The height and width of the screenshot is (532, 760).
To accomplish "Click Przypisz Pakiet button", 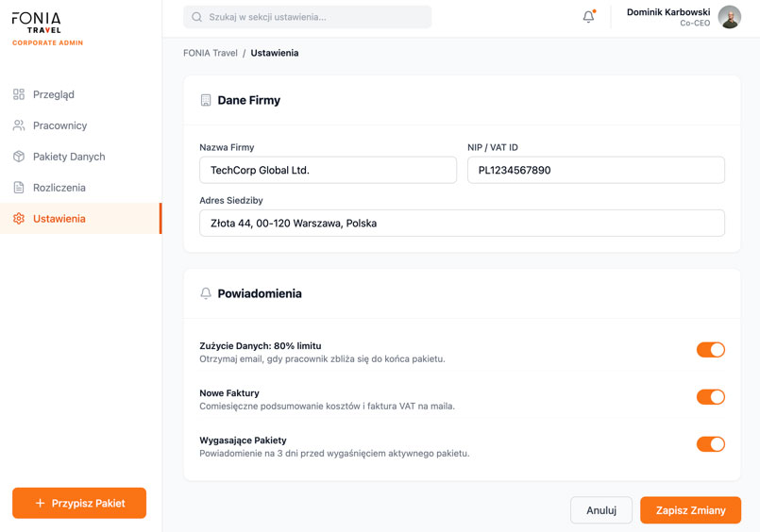I will click(x=79, y=503).
